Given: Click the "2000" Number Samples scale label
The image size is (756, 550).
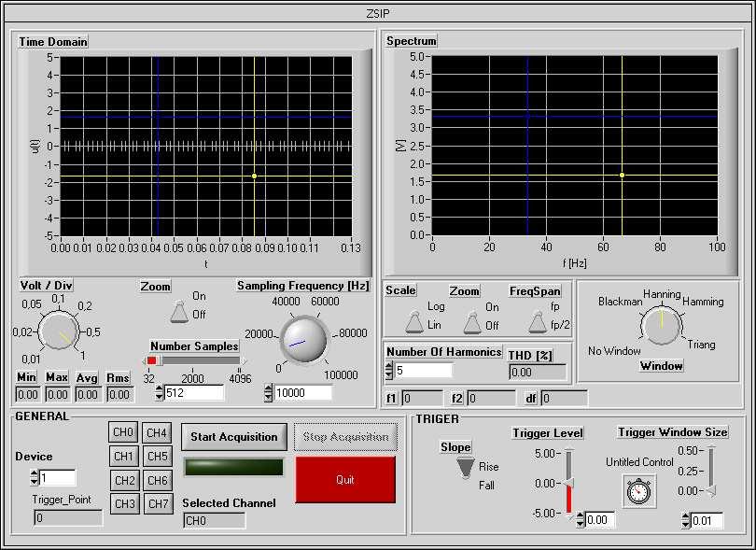Looking at the screenshot, I should tap(192, 379).
